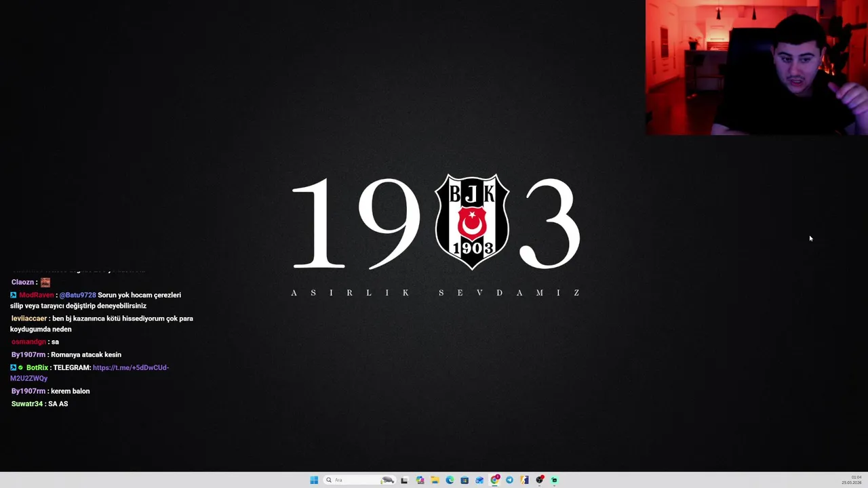Open OBS Studio from the taskbar

tap(539, 480)
